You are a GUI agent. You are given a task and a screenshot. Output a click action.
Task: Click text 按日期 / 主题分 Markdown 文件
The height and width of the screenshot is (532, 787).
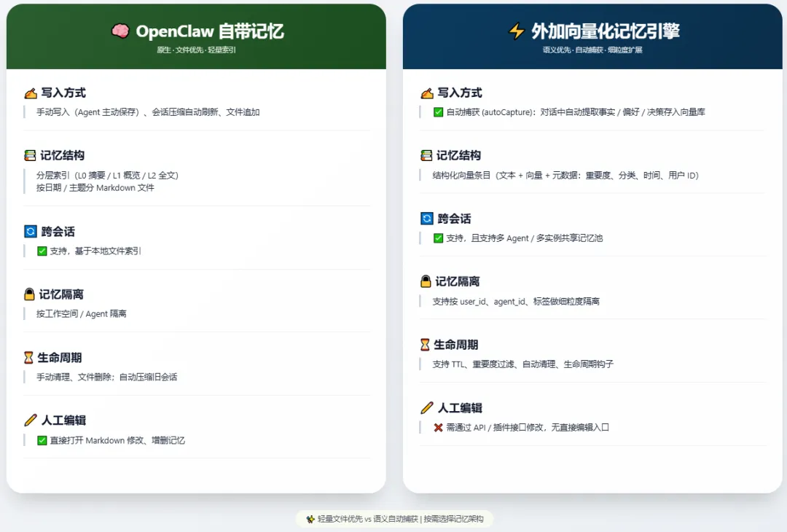95,188
